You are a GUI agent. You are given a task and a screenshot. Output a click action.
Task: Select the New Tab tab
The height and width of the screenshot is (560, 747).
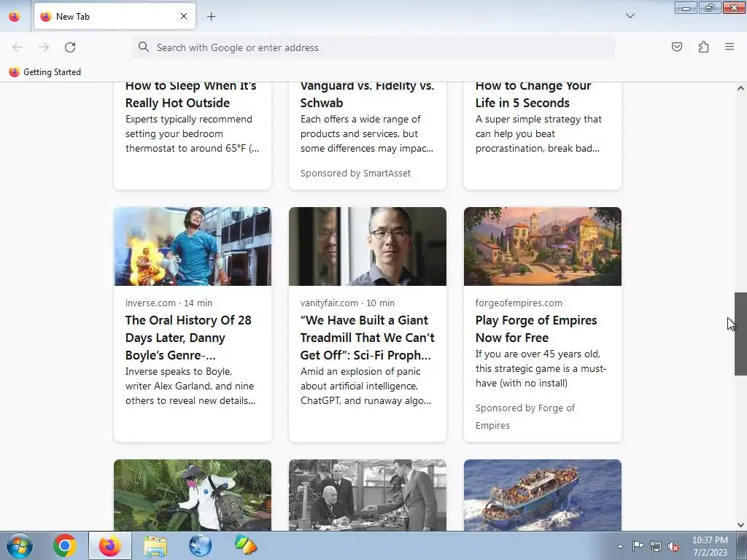pos(115,16)
